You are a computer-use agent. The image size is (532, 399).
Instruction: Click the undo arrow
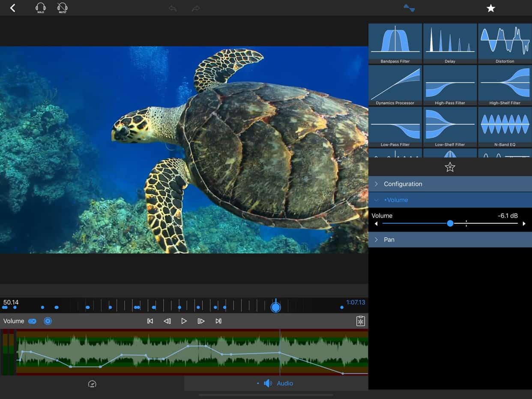coord(173,8)
